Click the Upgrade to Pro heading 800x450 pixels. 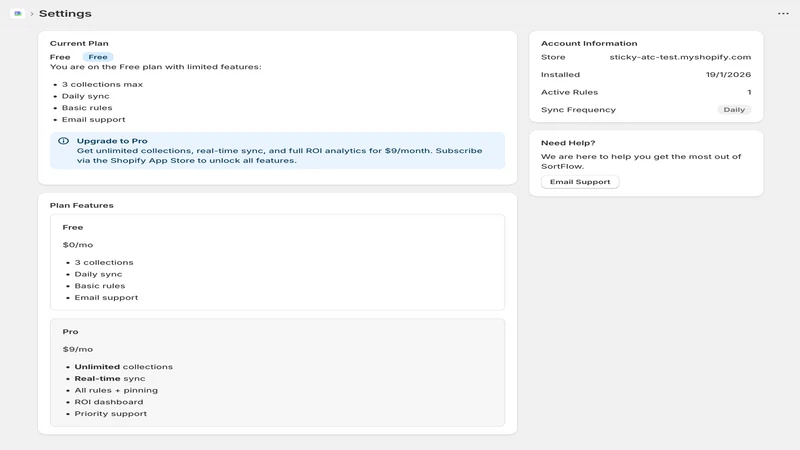112,141
